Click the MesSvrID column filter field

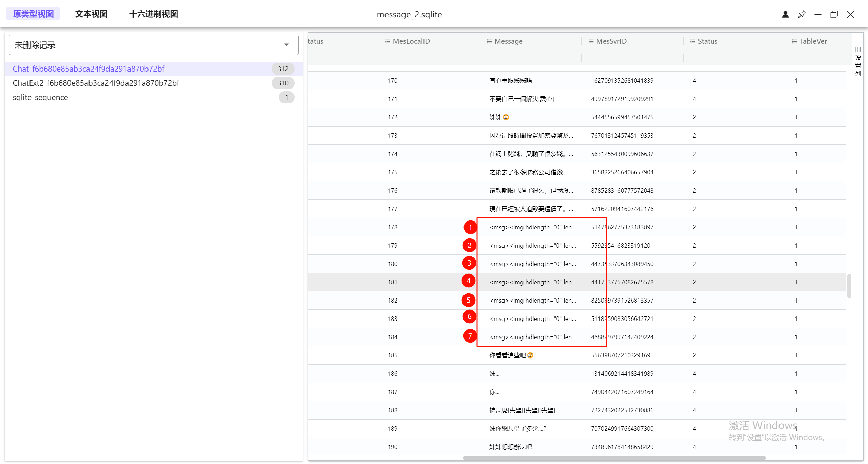[632, 57]
